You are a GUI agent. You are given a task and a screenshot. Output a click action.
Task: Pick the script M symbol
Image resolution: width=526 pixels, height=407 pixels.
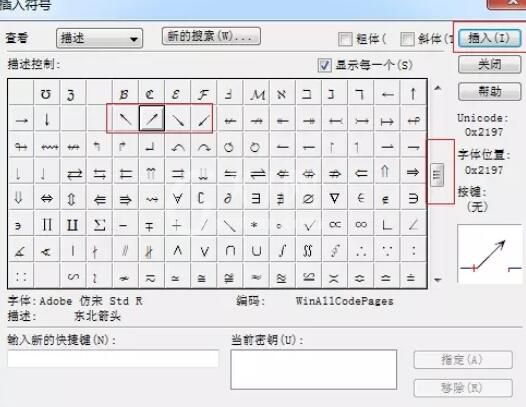(x=257, y=94)
